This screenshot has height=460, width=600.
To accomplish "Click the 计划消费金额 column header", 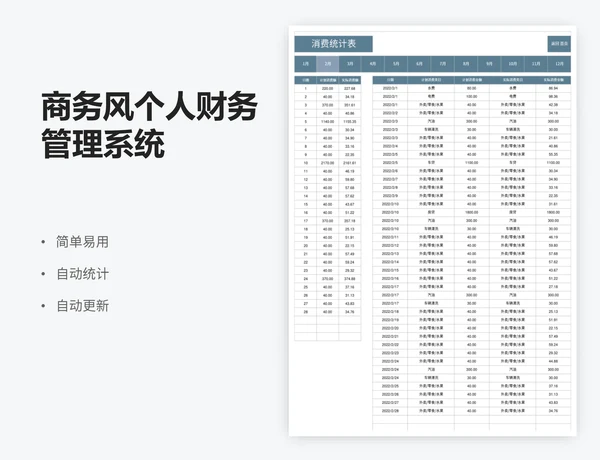I will pyautogui.click(x=472, y=80).
